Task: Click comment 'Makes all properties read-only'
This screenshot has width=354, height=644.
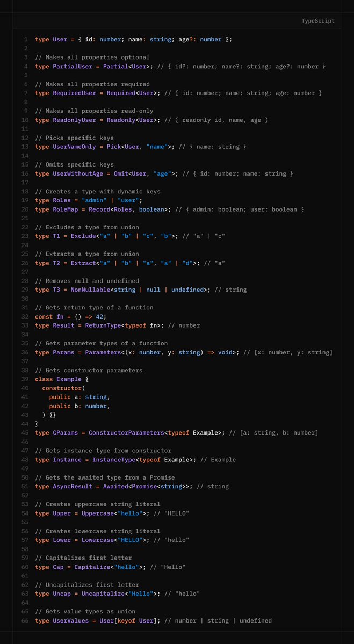Action: click(x=94, y=111)
